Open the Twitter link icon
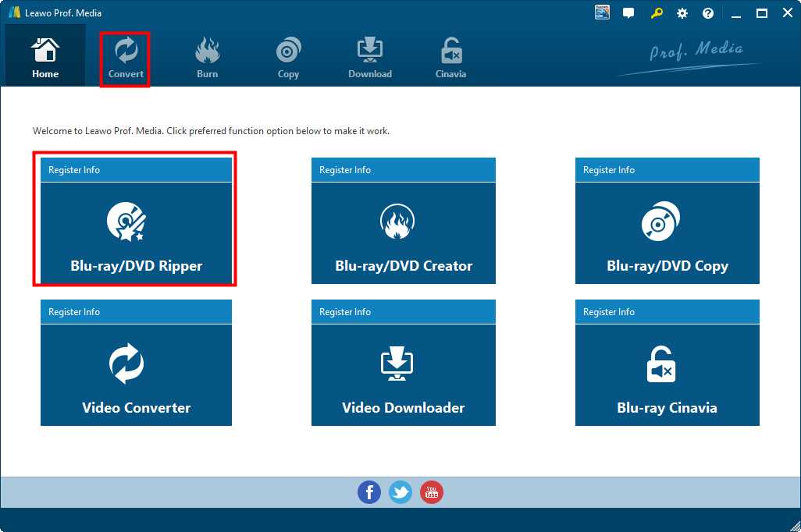This screenshot has width=801, height=532. 400,492
